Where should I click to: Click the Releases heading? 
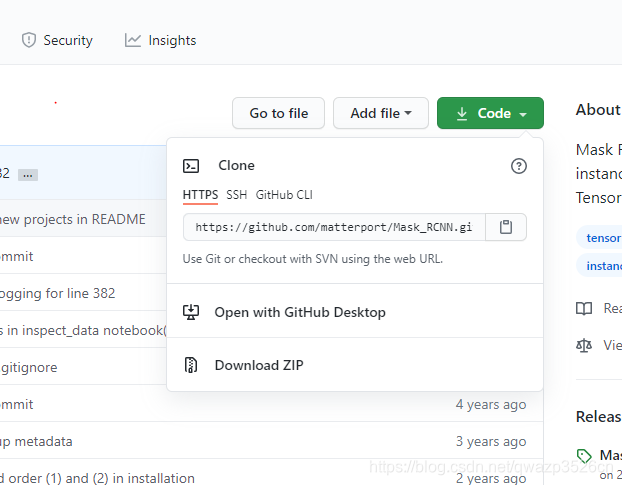pyautogui.click(x=599, y=416)
